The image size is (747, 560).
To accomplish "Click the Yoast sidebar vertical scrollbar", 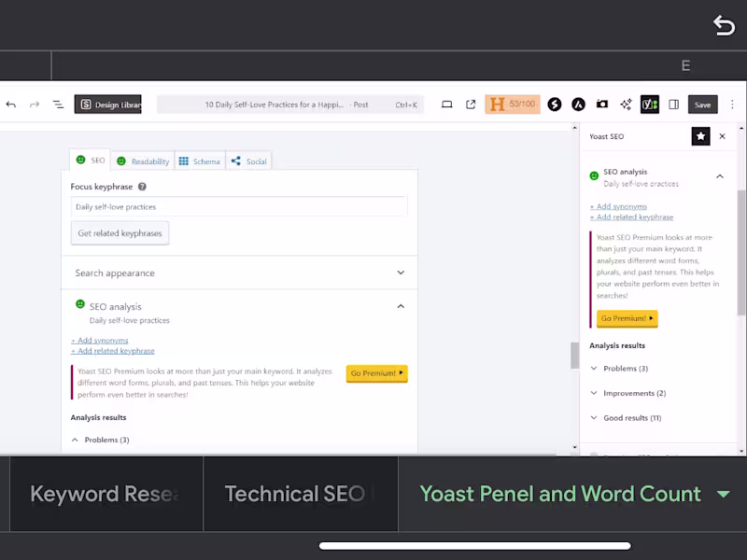I will point(741,252).
